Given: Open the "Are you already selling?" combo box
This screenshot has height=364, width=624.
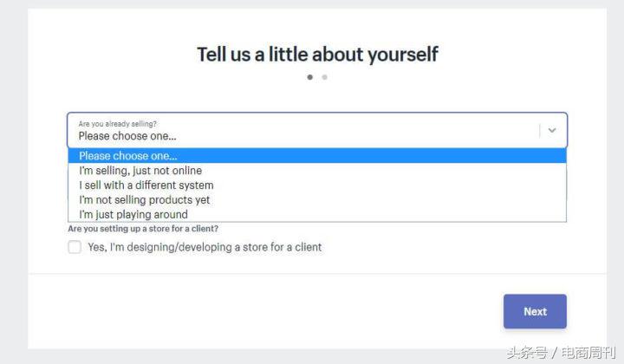Looking at the screenshot, I should point(303,130).
